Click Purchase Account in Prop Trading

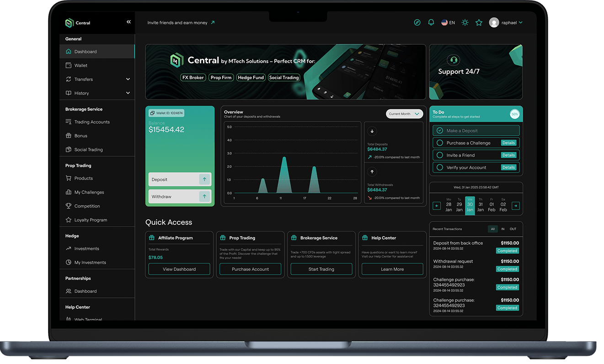click(x=250, y=269)
